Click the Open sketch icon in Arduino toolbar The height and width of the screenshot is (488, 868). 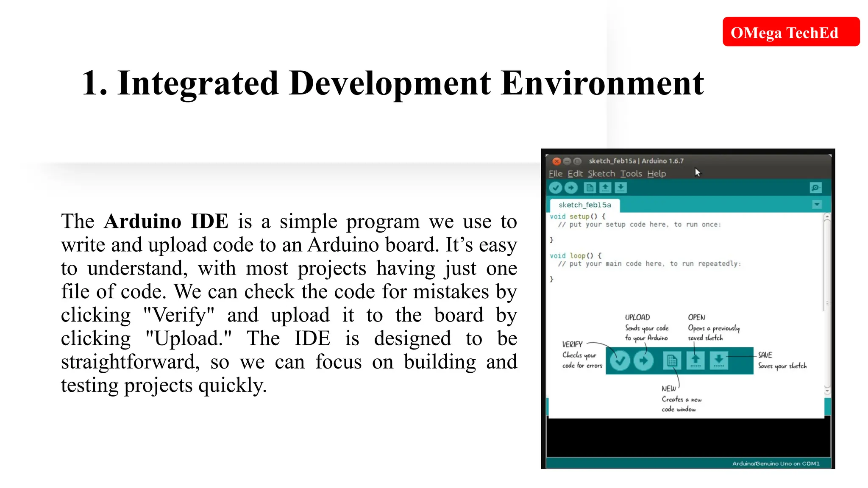605,188
